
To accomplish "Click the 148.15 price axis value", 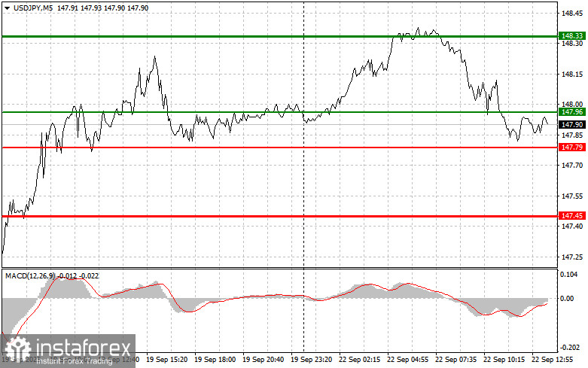I will coord(572,75).
